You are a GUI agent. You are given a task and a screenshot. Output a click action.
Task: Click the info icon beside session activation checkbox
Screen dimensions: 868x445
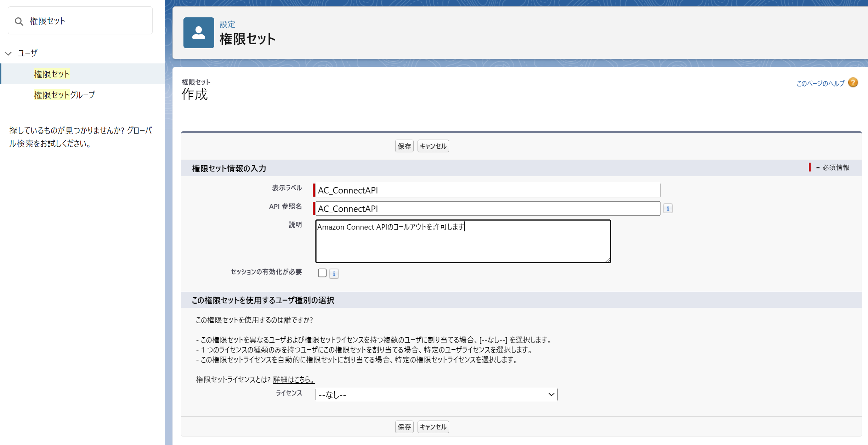point(334,274)
